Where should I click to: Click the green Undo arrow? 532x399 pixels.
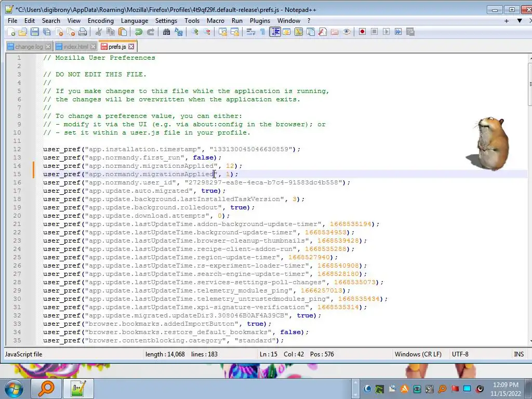pyautogui.click(x=138, y=32)
